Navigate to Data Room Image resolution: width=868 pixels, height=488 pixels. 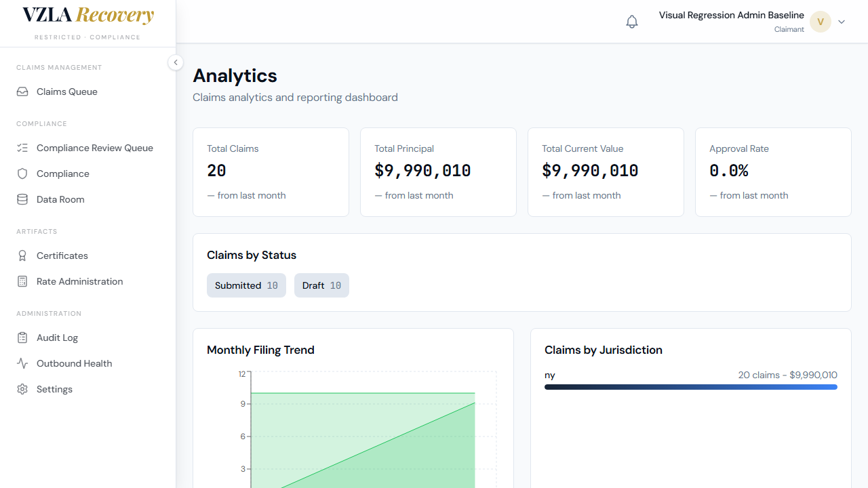click(88, 199)
